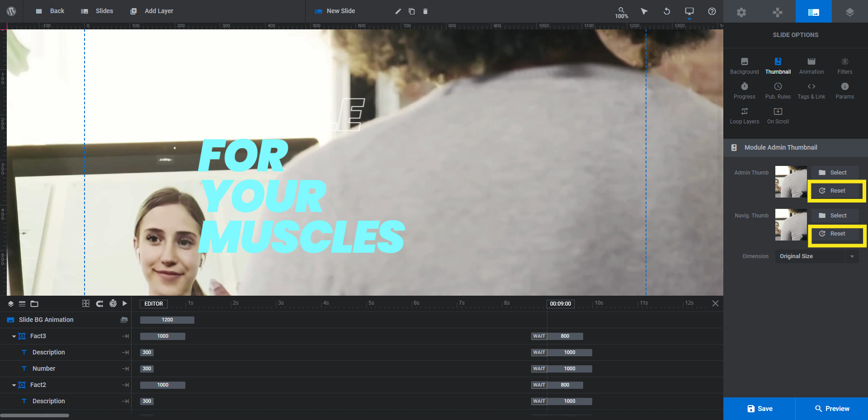Open the Background slide option
This screenshot has width=868, height=420.
point(745,66)
